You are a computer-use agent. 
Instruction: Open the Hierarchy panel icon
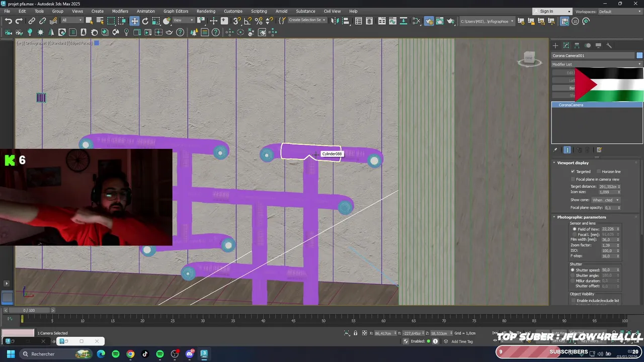click(577, 45)
